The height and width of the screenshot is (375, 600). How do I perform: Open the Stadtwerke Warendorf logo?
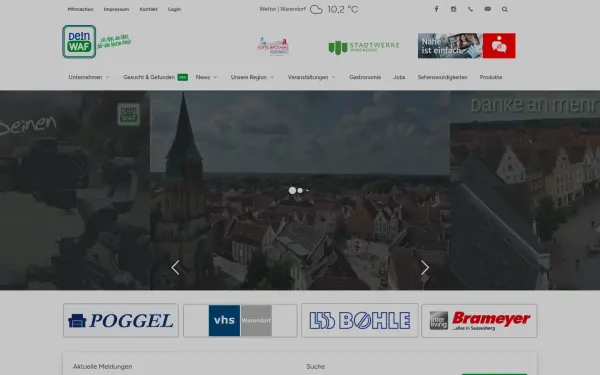click(x=364, y=47)
